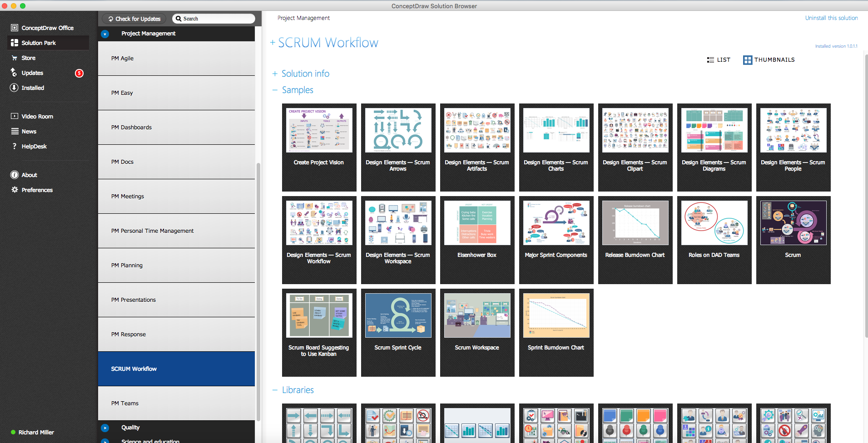This screenshot has height=443, width=868.
Task: Click the THUMBNAILS grid icon
Action: [x=748, y=60]
